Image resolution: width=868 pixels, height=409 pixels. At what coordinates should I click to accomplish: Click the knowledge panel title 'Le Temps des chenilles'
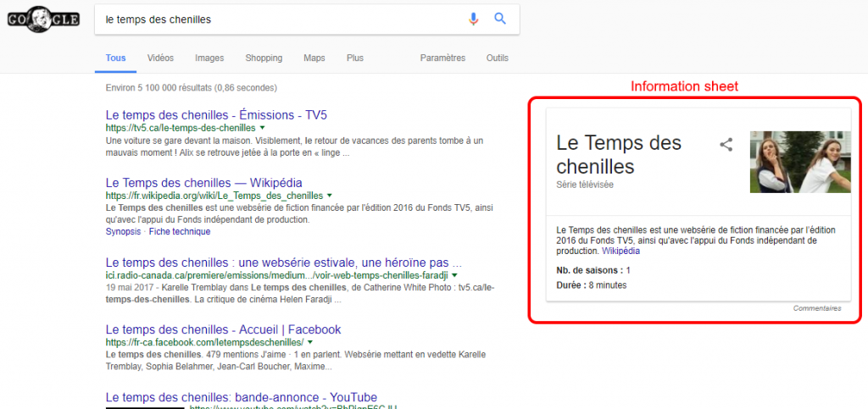point(619,154)
